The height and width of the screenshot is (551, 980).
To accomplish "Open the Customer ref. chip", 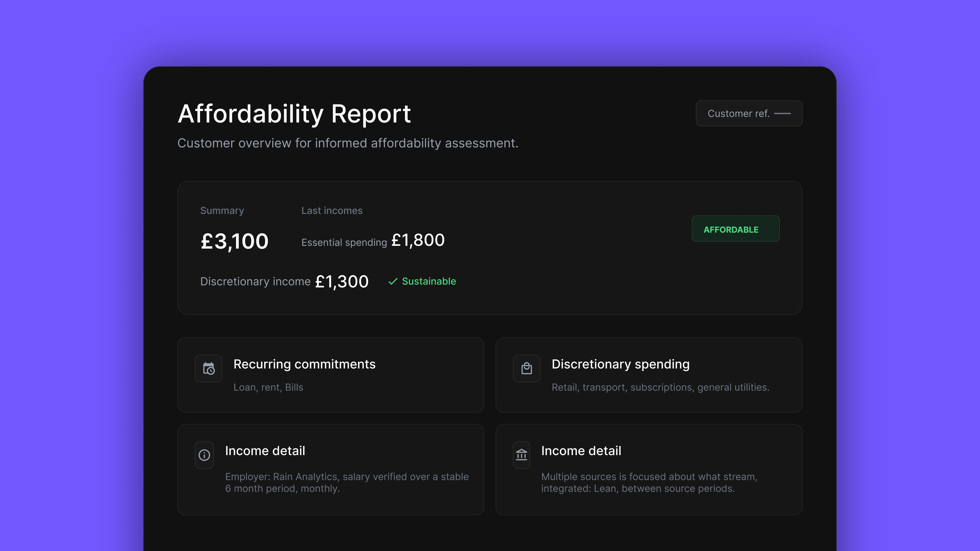I will point(749,113).
